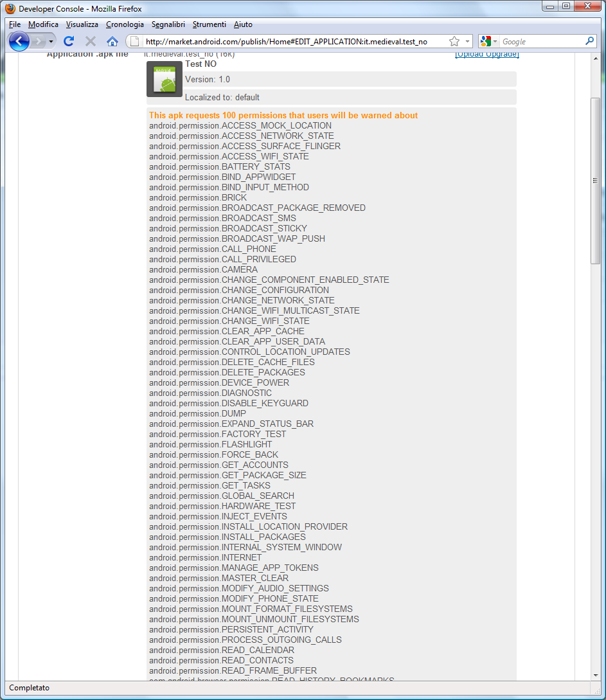Select the CHANGE_CONFIGURATION permission line
This screenshot has height=700, width=606.
pyautogui.click(x=239, y=290)
